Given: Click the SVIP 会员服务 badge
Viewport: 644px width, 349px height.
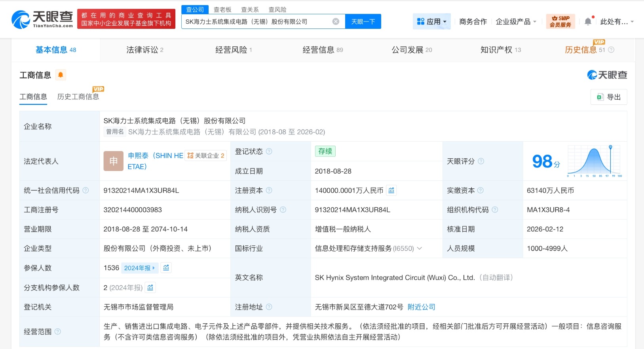Looking at the screenshot, I should [x=560, y=21].
